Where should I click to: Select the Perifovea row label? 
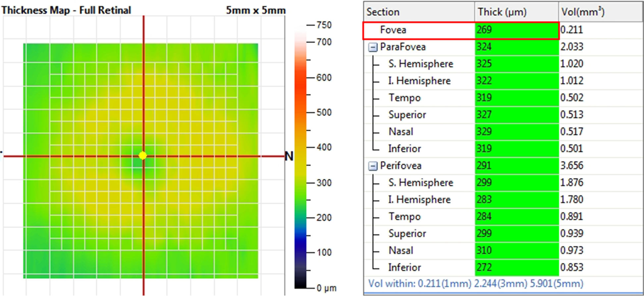[x=401, y=166]
